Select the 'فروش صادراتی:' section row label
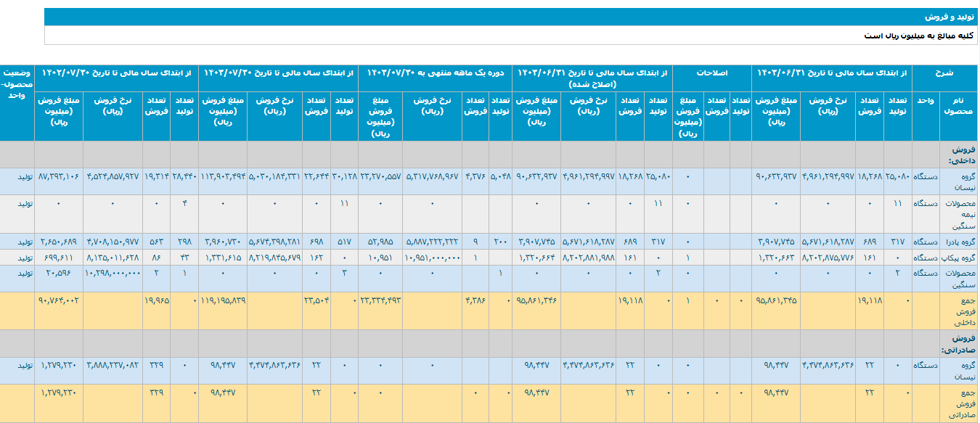This screenshot has height=423, width=980. coord(955,343)
